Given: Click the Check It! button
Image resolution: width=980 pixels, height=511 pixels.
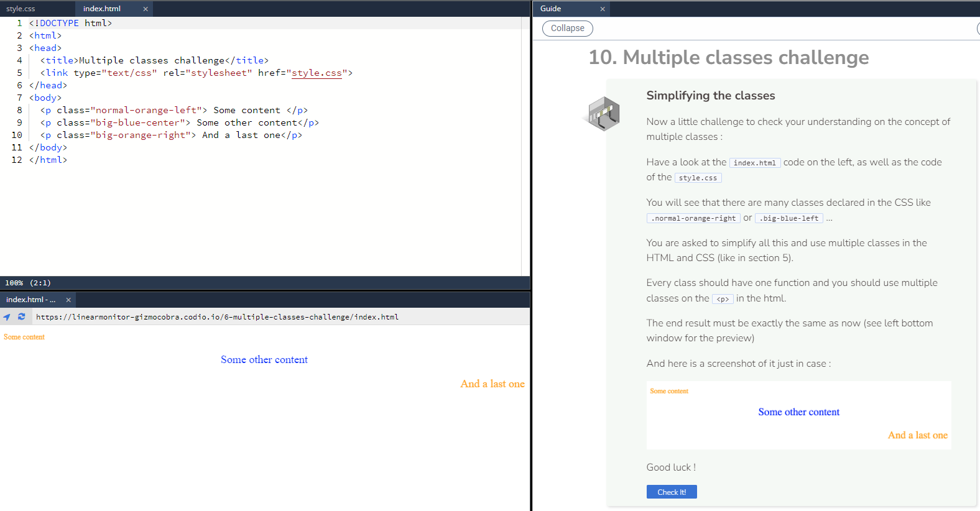Looking at the screenshot, I should pyautogui.click(x=672, y=492).
